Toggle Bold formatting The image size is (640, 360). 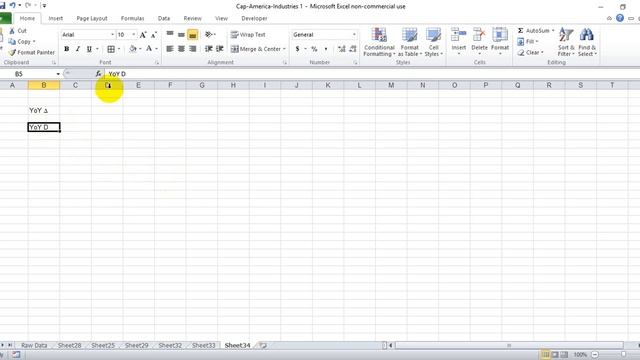pos(67,49)
